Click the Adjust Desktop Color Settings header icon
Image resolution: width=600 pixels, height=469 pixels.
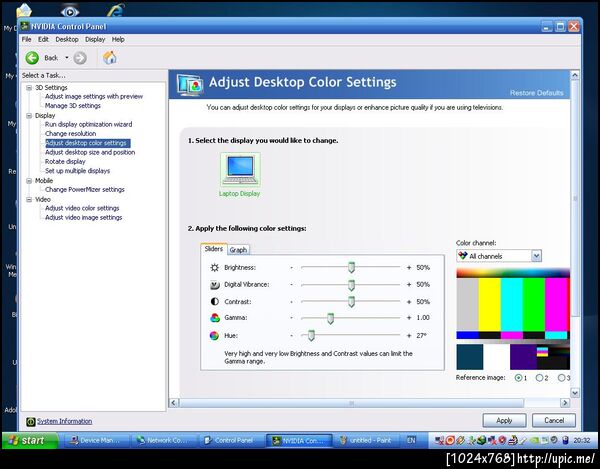[190, 85]
